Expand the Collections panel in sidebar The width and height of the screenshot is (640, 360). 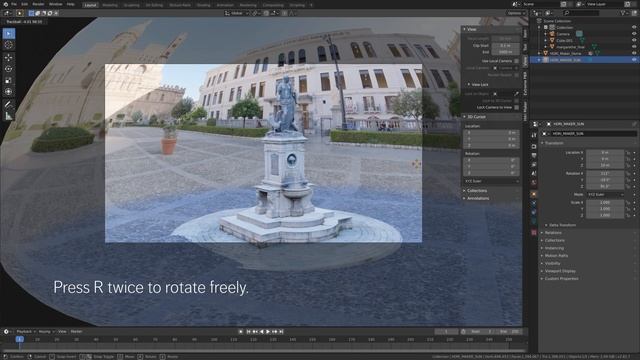[477, 191]
